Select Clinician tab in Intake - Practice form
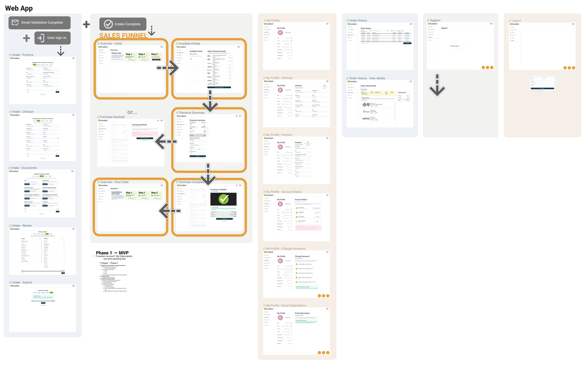The width and height of the screenshot is (588, 366). click(x=38, y=65)
